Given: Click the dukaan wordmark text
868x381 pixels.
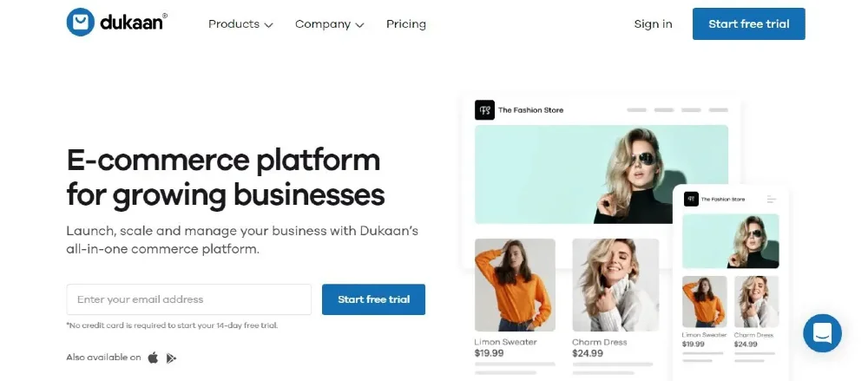Looking at the screenshot, I should 132,23.
